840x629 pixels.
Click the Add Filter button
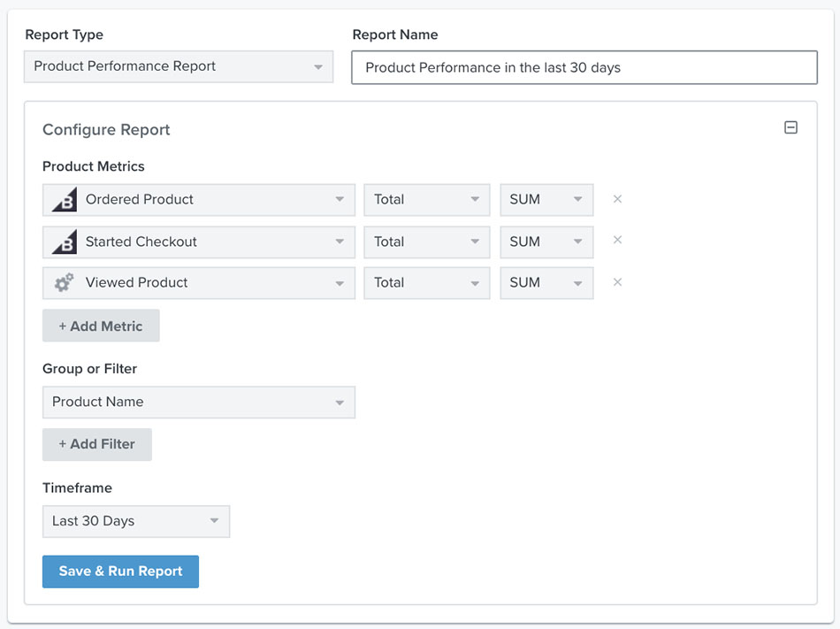coord(97,444)
